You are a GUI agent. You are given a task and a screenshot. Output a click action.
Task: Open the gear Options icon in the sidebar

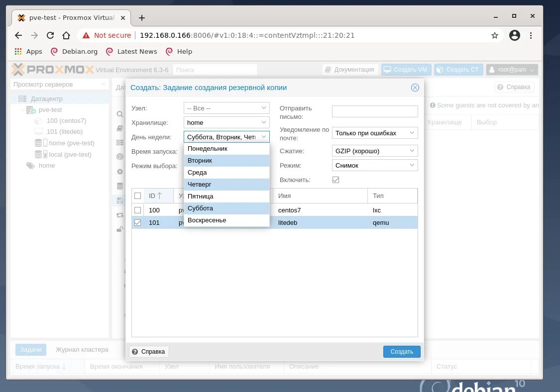click(119, 171)
